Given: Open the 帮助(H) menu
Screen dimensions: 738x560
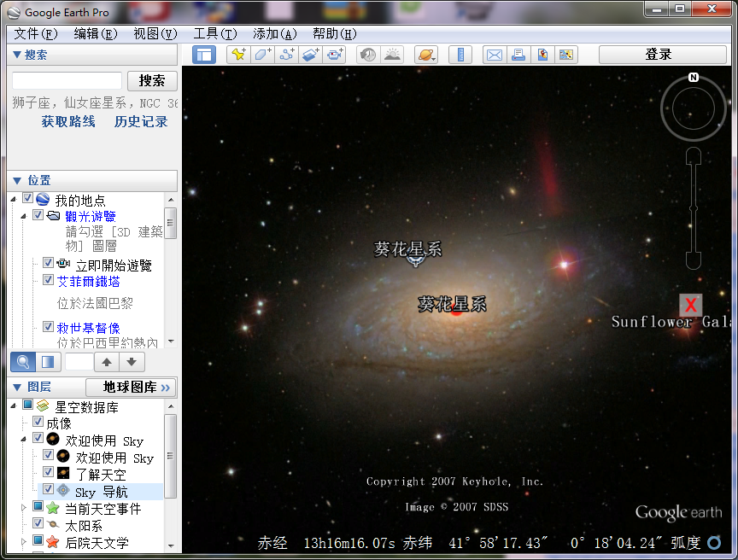Looking at the screenshot, I should (335, 34).
